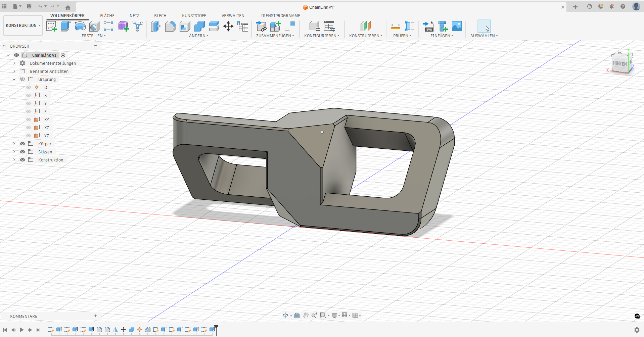Select the Move/Copy tool

(228, 26)
